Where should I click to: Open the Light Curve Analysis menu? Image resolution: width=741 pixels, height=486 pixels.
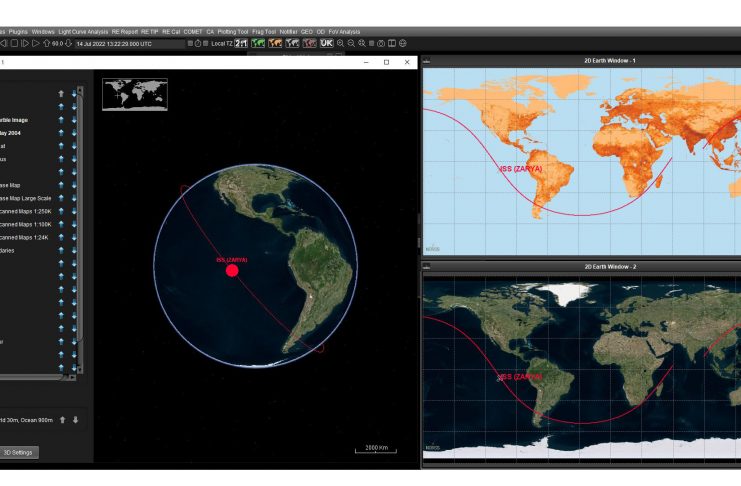click(83, 31)
